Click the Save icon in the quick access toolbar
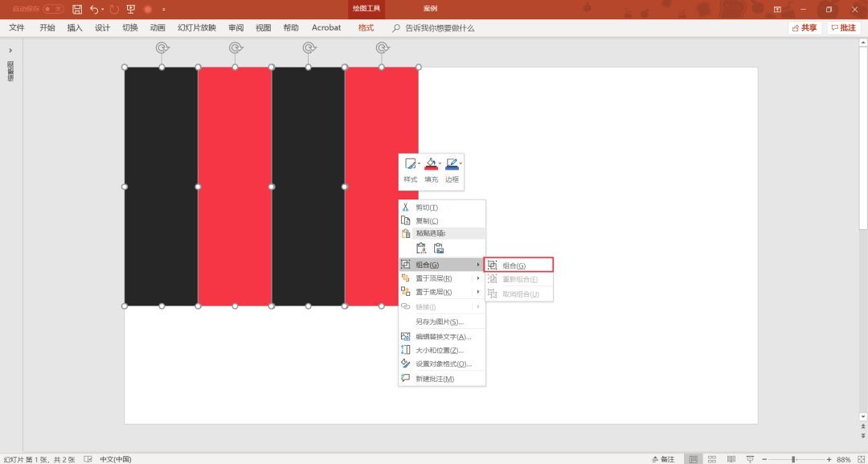The height and width of the screenshot is (464, 868). coord(77,10)
